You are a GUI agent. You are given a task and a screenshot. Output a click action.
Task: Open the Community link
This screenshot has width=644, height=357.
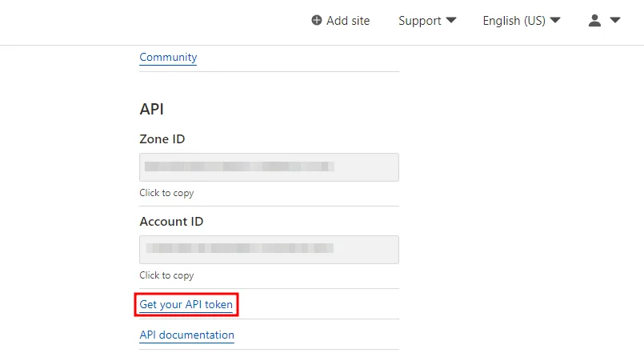click(x=168, y=57)
